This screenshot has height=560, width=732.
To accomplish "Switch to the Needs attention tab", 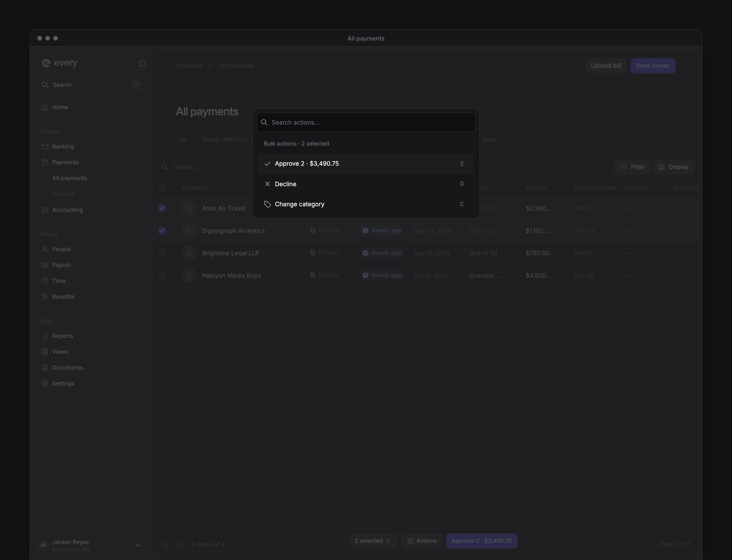I will click(225, 139).
